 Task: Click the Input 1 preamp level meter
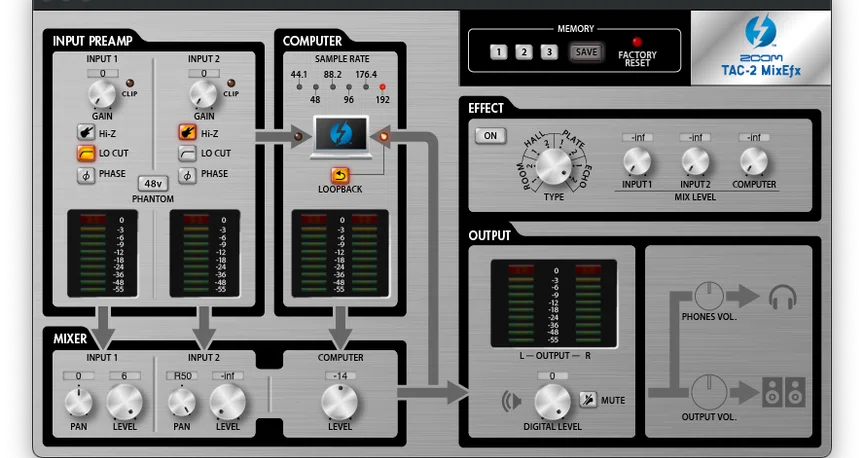pos(102,254)
